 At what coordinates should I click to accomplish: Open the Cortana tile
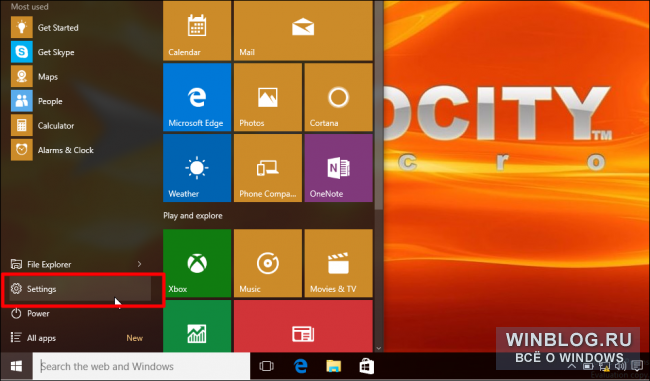tap(339, 97)
